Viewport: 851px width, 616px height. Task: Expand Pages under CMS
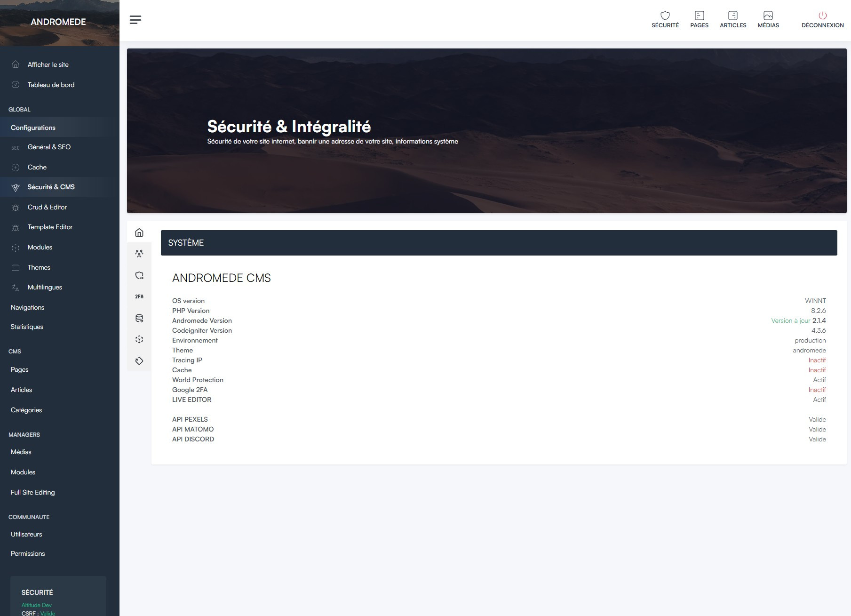click(20, 369)
